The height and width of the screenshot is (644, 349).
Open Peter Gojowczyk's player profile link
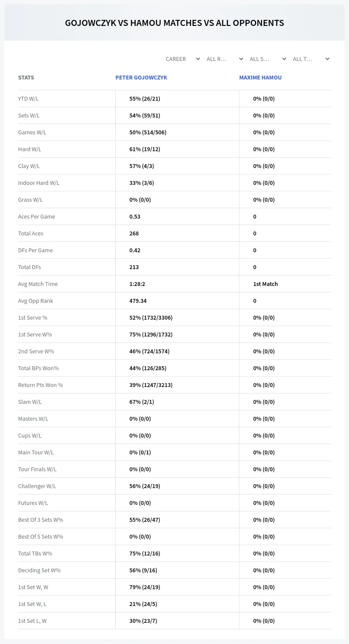pos(141,78)
